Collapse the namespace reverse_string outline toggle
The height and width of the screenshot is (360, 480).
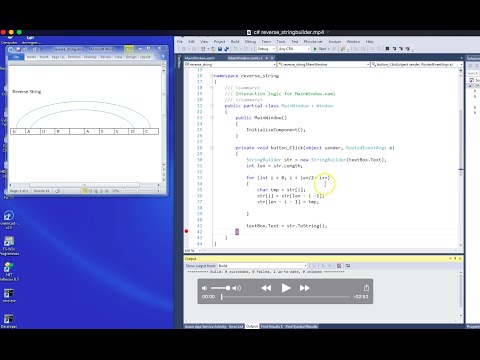[x=212, y=76]
